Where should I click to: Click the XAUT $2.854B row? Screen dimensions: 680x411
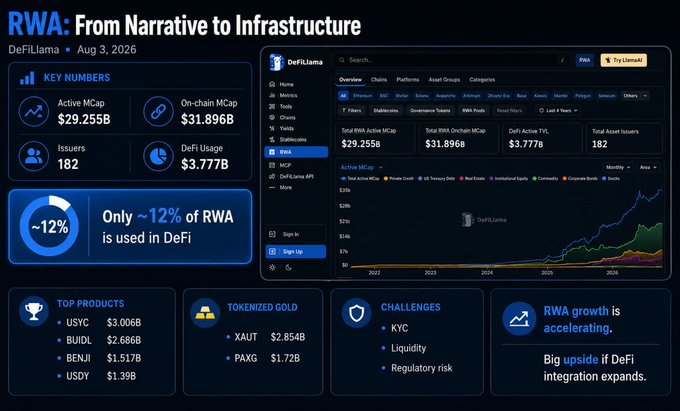click(266, 337)
